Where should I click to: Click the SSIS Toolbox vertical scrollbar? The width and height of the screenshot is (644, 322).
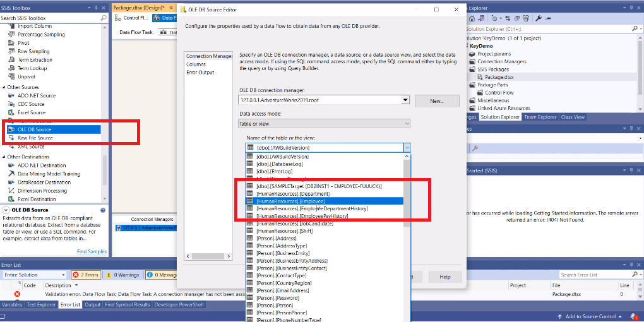105,169
